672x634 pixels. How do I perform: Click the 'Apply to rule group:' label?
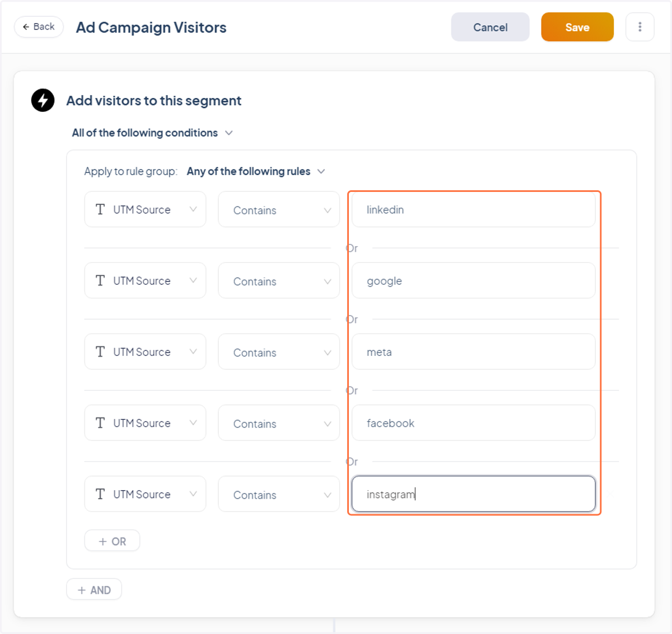131,171
